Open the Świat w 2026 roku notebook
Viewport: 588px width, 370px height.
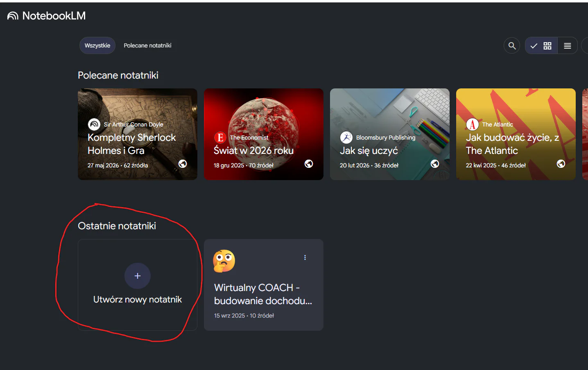pos(264,134)
